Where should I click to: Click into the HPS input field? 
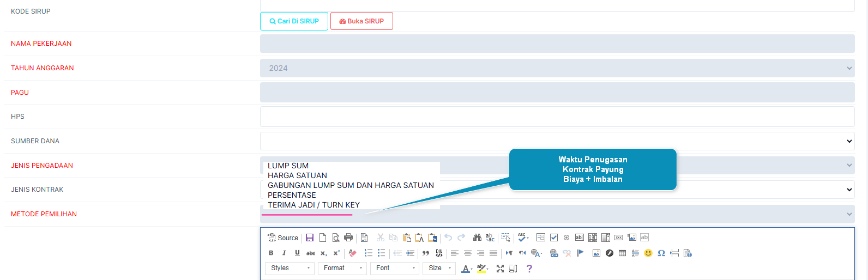point(557,117)
